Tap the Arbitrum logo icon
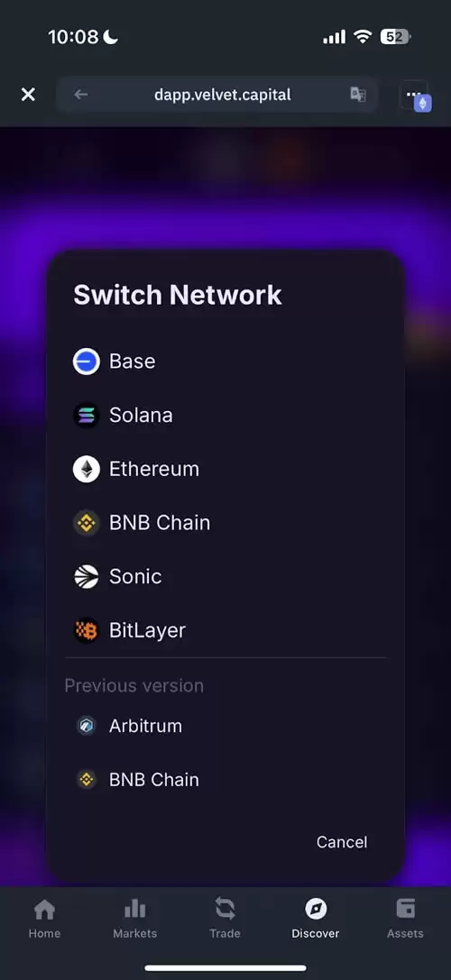Image resolution: width=451 pixels, height=980 pixels. 86,726
